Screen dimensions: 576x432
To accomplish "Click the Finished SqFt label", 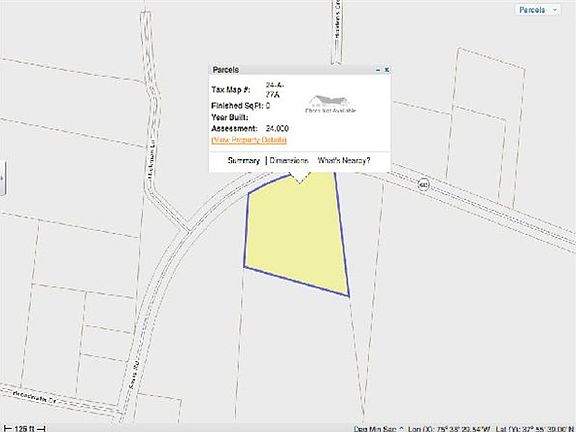I will (x=237, y=106).
